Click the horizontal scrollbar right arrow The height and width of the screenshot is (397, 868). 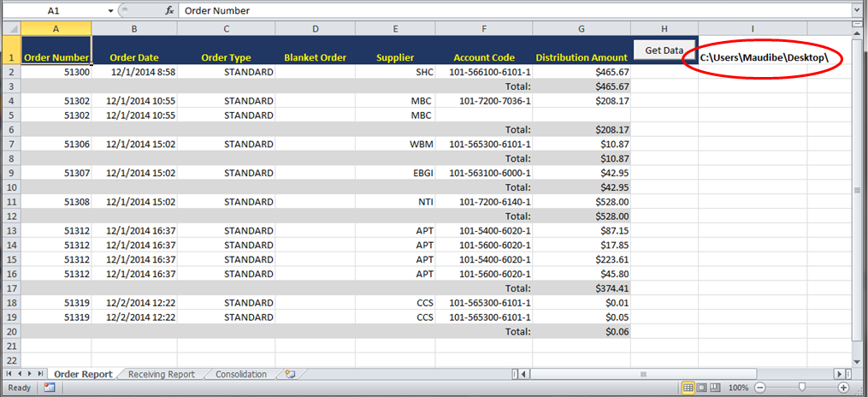(x=845, y=374)
